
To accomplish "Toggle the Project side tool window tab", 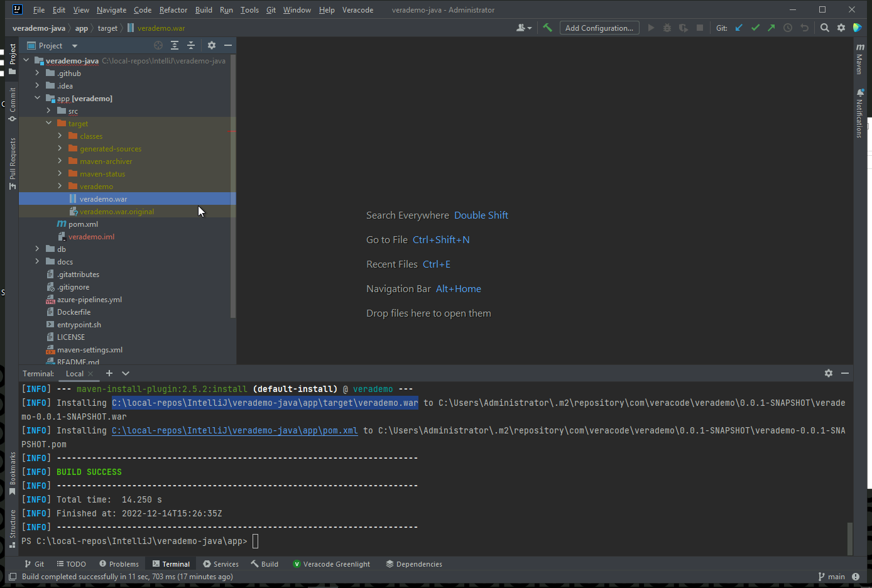I will click(12, 58).
